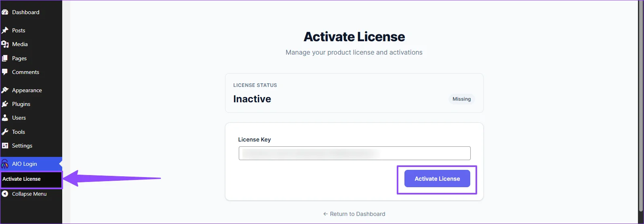
Task: Click the Dashboard gauge icon
Action: [5, 12]
